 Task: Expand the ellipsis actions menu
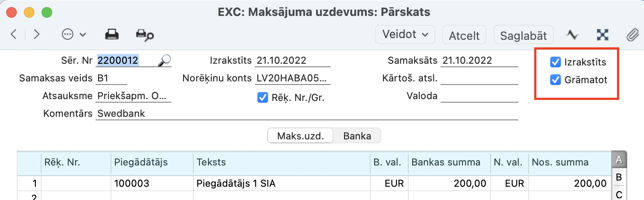(74, 35)
